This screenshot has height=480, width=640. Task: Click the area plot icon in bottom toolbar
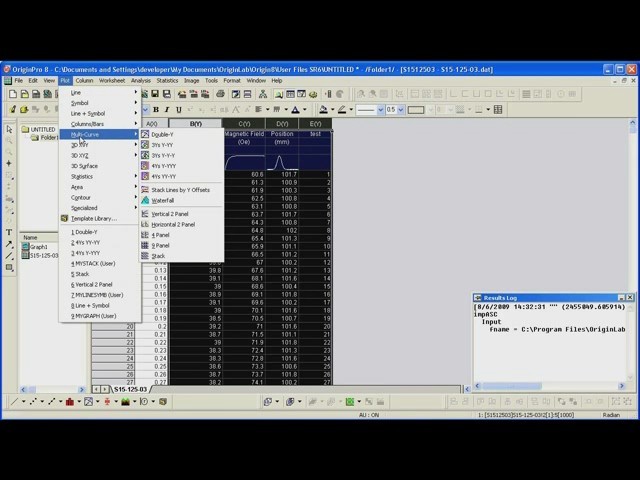point(125,402)
